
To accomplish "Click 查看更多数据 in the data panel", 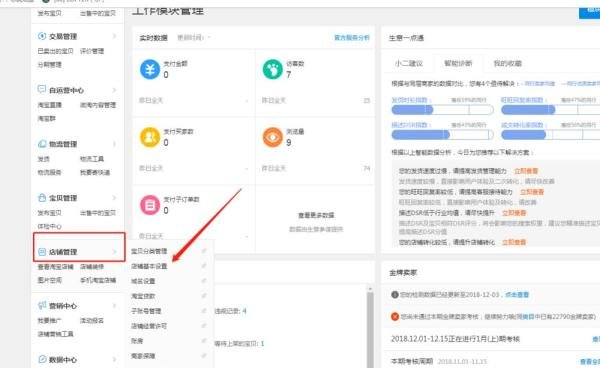I will [x=316, y=215].
